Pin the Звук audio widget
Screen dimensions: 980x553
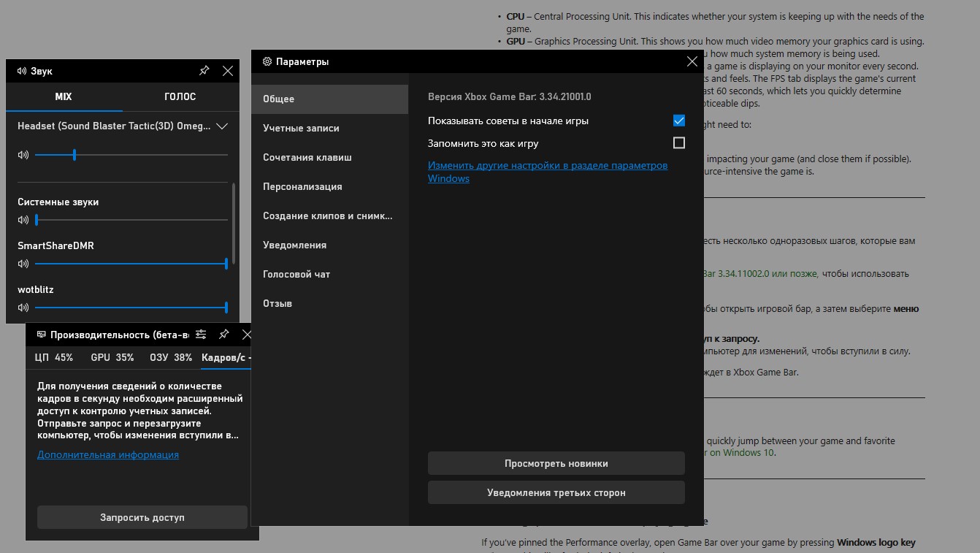pyautogui.click(x=204, y=71)
